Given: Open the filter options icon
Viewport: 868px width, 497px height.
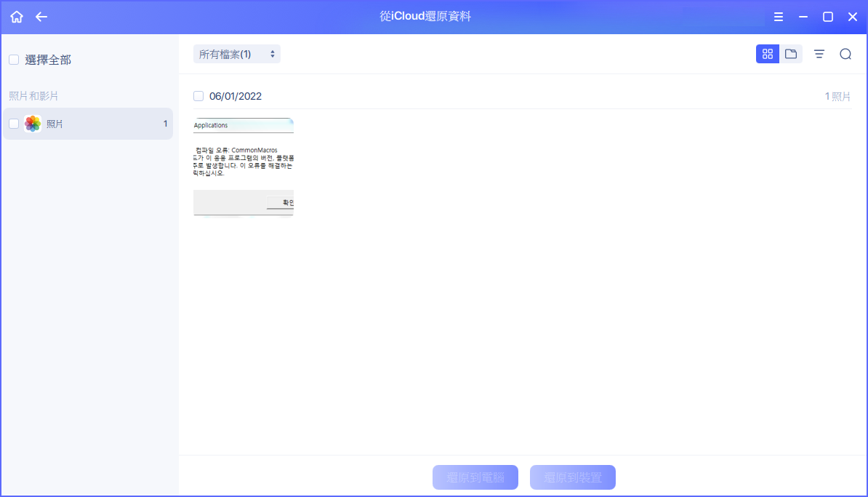Looking at the screenshot, I should click(819, 53).
